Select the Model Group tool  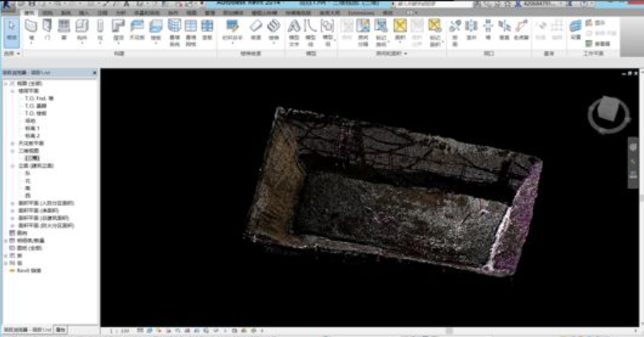coord(328,32)
